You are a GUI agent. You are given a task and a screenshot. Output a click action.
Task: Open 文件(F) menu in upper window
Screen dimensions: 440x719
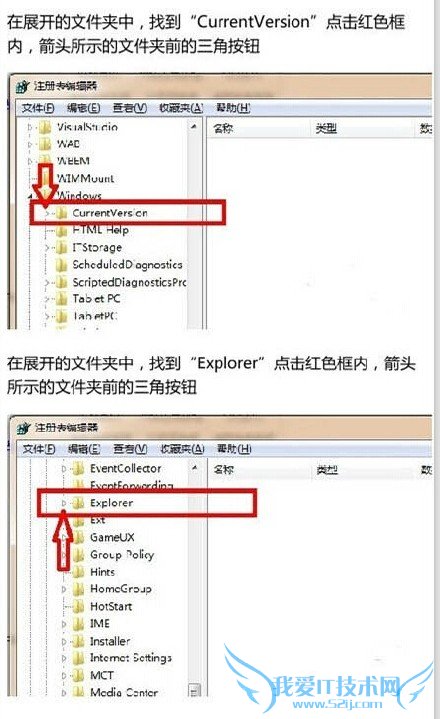coord(38,108)
